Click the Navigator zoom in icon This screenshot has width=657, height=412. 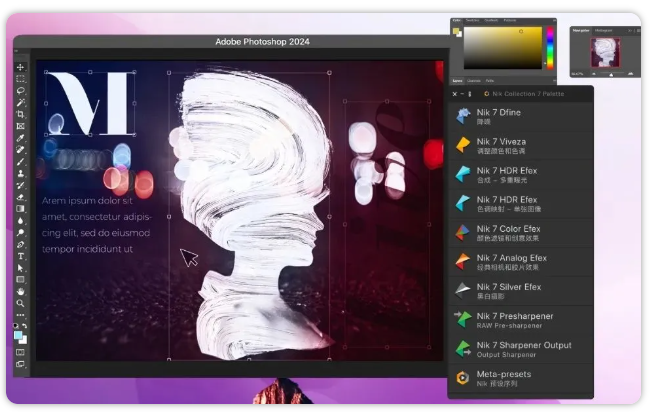(630, 74)
